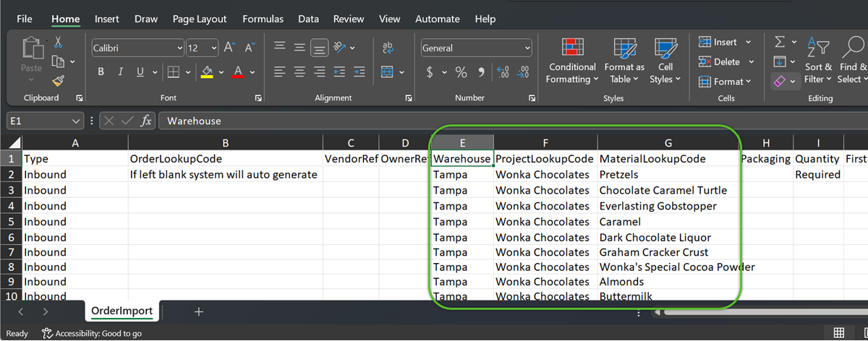868x341 pixels.
Task: Open the Conditional Formatting dropdown
Action: coord(573,61)
